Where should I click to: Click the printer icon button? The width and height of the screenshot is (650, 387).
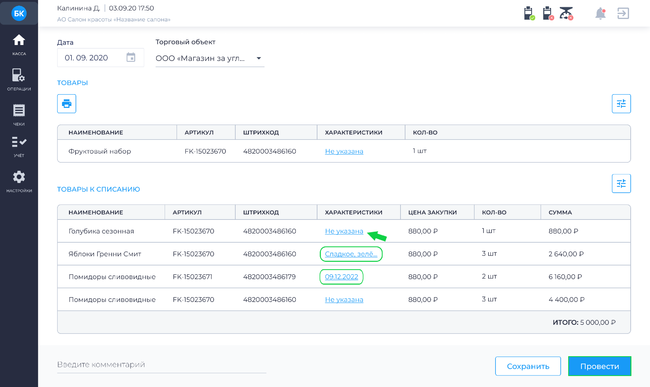(67, 104)
